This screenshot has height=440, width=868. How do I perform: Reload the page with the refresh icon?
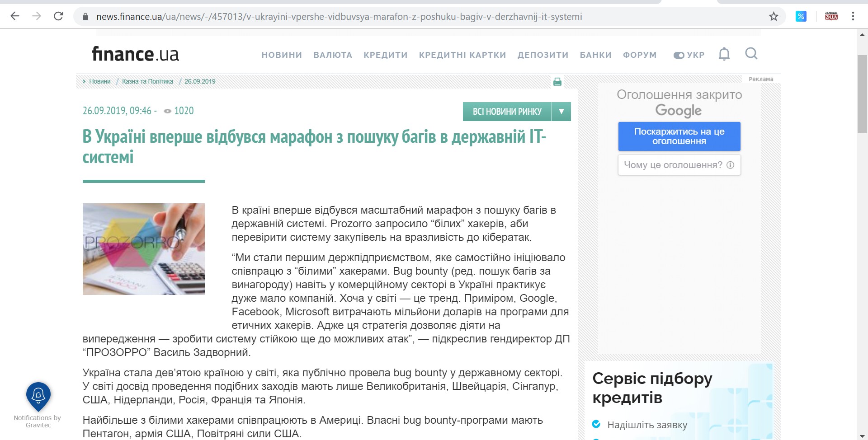point(58,16)
